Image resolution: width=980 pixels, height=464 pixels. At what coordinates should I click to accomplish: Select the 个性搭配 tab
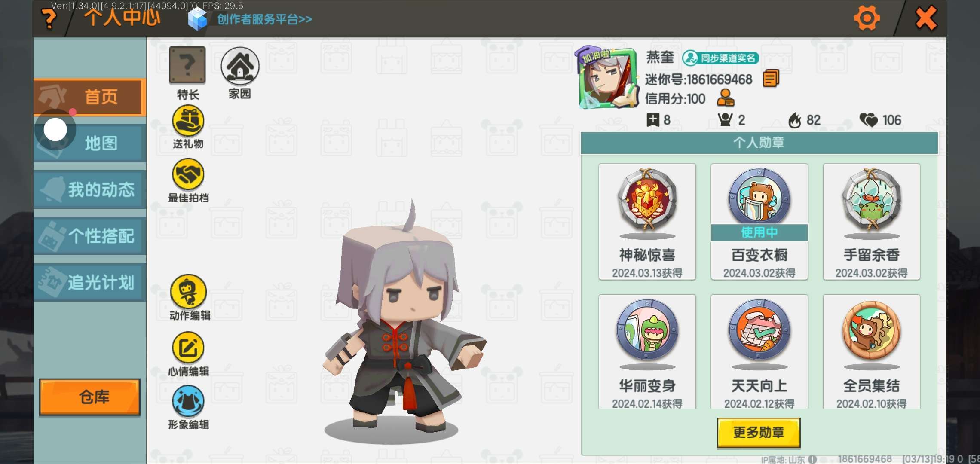point(89,236)
